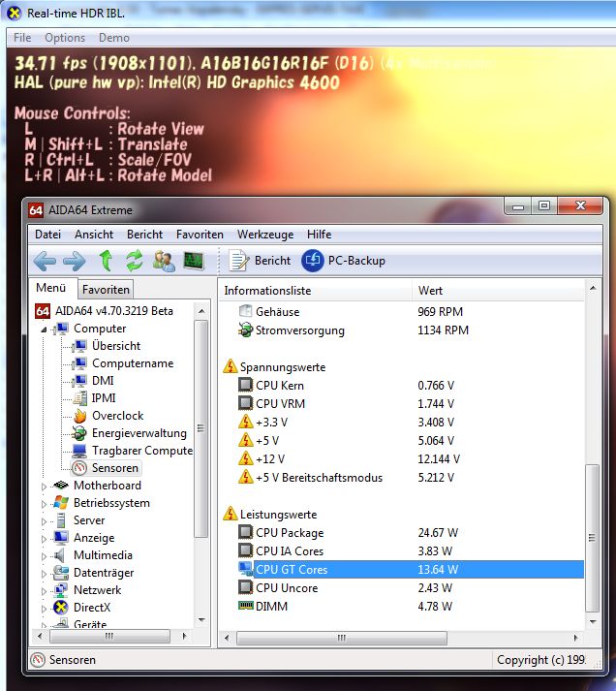
Task: Select Computername in the tree
Action: tap(133, 363)
